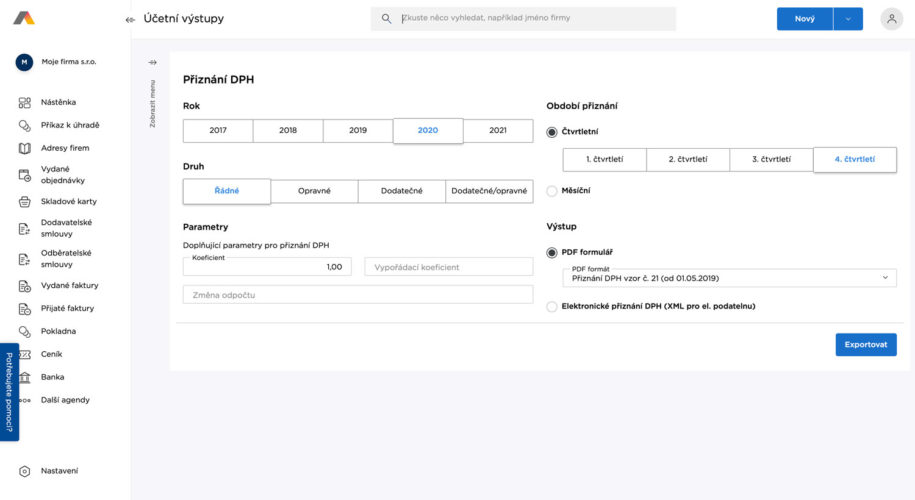Expand the arrow next to Nový button
Screen dimensions: 915x500
pos(848,19)
